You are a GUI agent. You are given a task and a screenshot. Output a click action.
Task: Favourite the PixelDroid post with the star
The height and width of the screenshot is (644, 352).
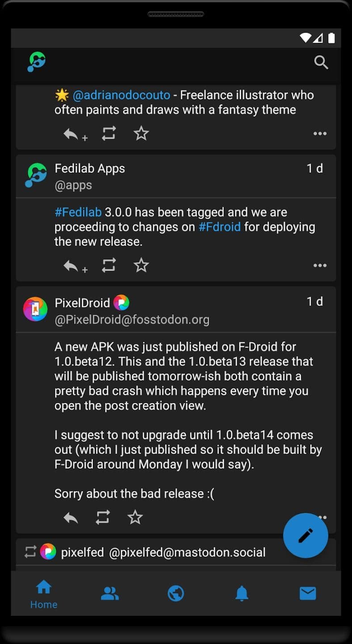point(135,517)
